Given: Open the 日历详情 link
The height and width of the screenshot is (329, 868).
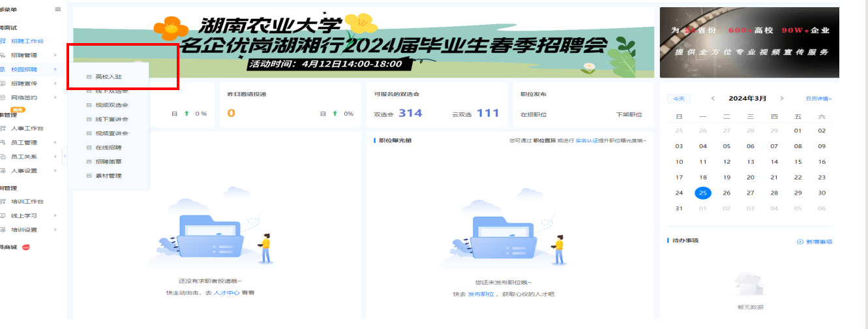Looking at the screenshot, I should click(x=818, y=99).
